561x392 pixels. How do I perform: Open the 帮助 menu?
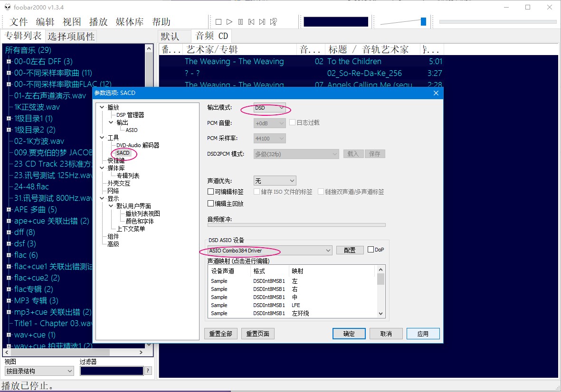click(161, 22)
